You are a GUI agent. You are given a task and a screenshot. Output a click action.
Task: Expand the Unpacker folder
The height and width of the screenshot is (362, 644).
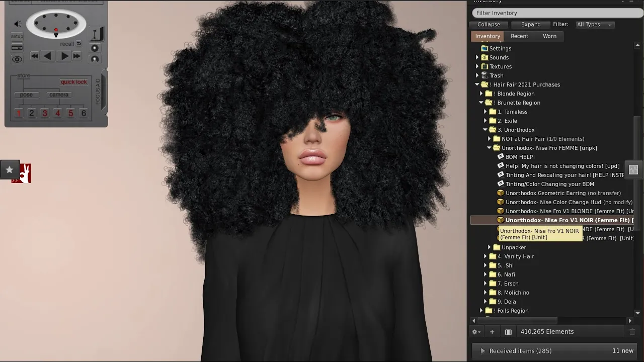point(490,247)
